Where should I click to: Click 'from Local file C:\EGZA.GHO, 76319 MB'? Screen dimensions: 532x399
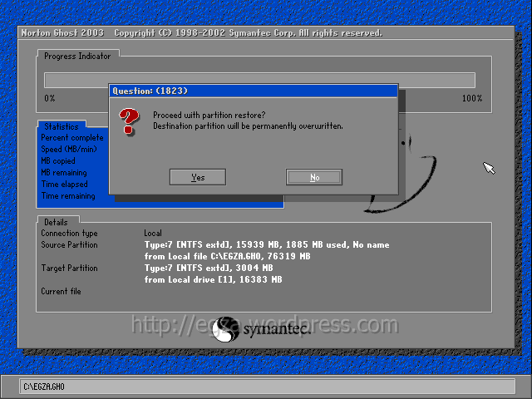click(227, 257)
